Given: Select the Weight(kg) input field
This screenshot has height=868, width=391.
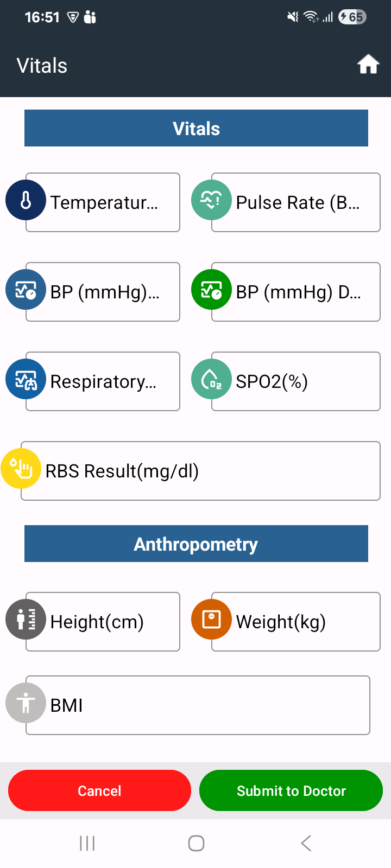Looking at the screenshot, I should point(295,622).
